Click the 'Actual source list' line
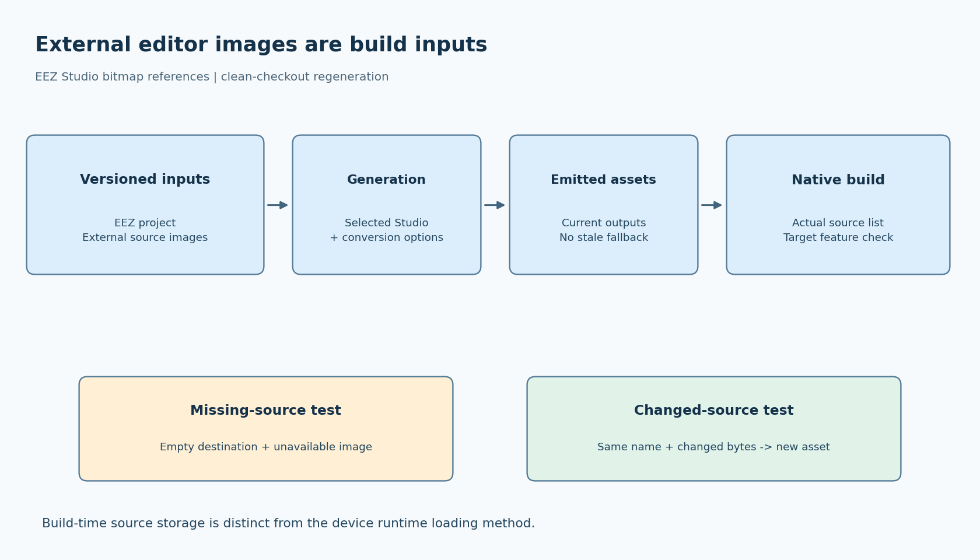Viewport: 980px width, 560px height. coord(838,223)
